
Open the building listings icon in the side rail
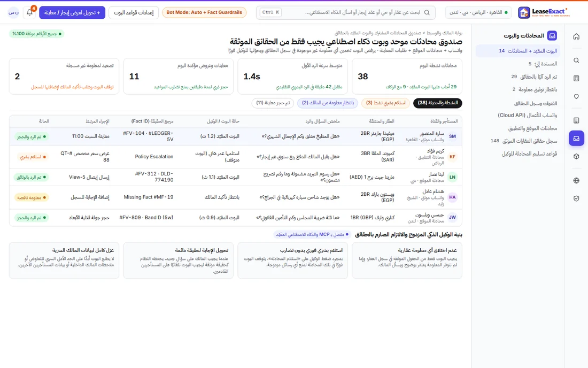click(576, 120)
